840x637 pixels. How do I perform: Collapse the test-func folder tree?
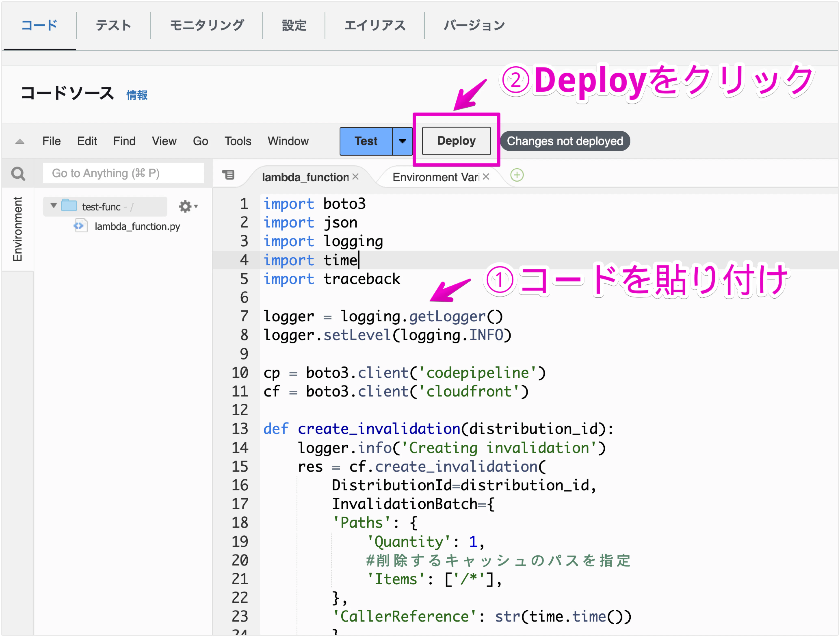pyautogui.click(x=54, y=206)
